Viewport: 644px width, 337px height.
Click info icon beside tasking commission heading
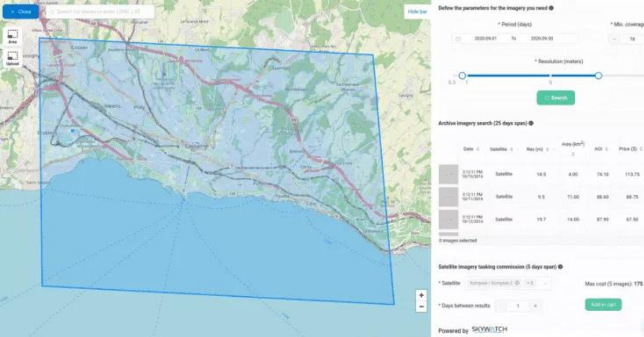pos(560,267)
